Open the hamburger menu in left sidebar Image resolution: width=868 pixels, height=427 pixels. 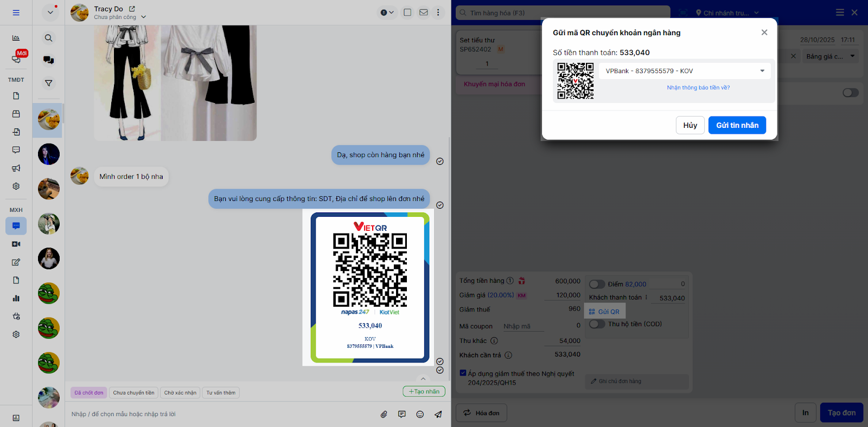click(16, 12)
